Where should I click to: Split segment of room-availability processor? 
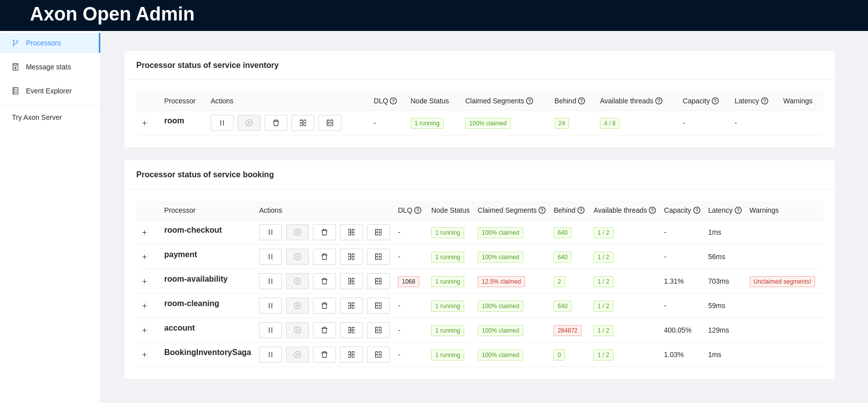(x=351, y=281)
